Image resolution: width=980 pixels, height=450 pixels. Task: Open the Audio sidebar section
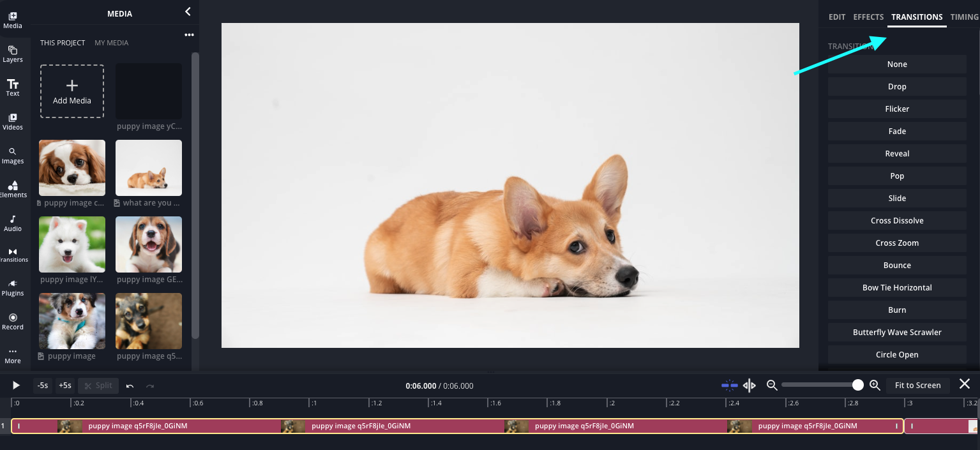pyautogui.click(x=13, y=223)
